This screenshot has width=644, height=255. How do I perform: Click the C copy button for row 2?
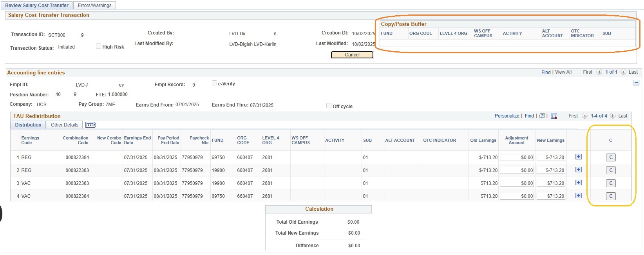point(610,170)
